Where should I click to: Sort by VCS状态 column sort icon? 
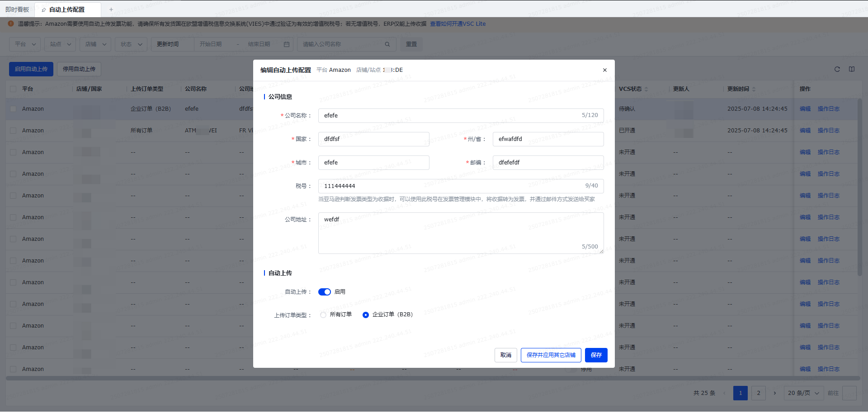pyautogui.click(x=646, y=89)
